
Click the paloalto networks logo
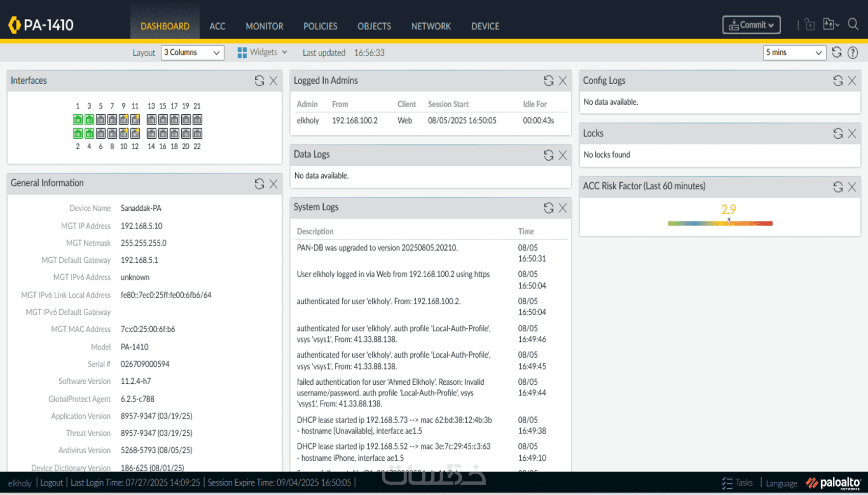[x=833, y=483]
